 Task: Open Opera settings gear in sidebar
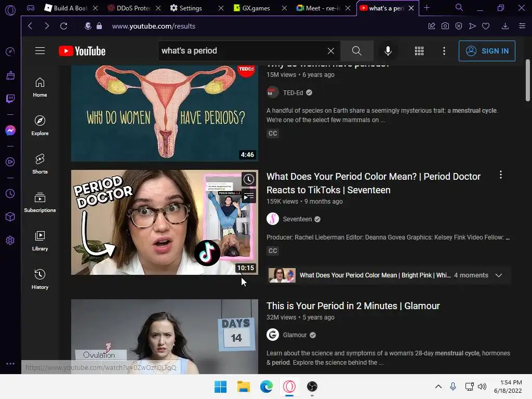10,240
